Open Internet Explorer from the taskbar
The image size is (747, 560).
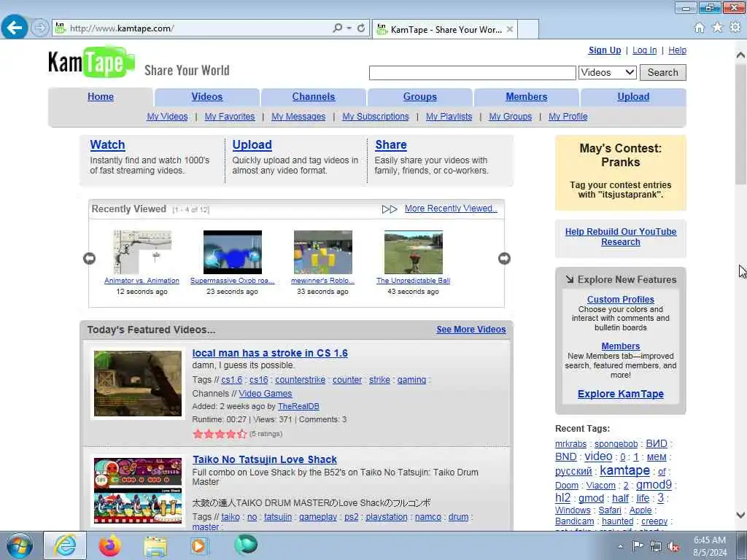click(65, 545)
